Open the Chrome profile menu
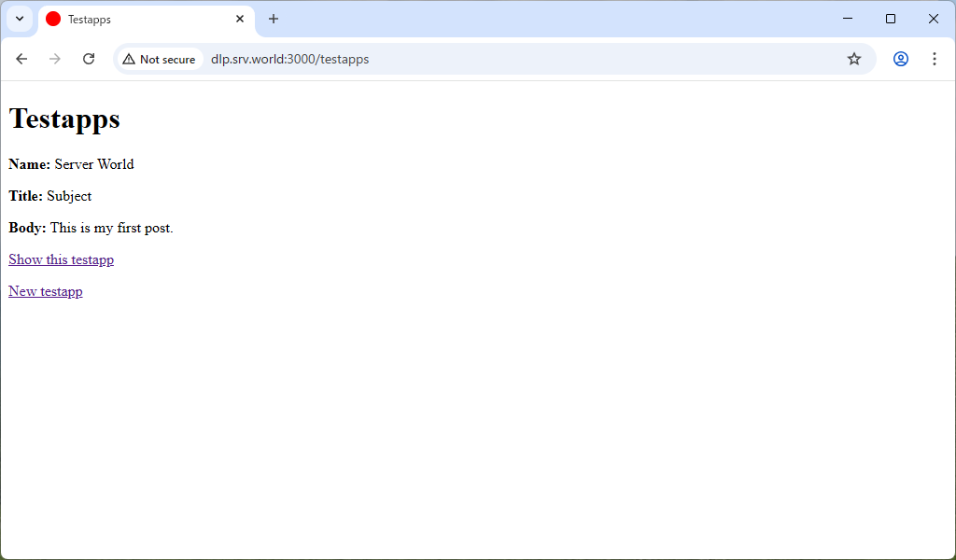The image size is (956, 560). (x=900, y=59)
